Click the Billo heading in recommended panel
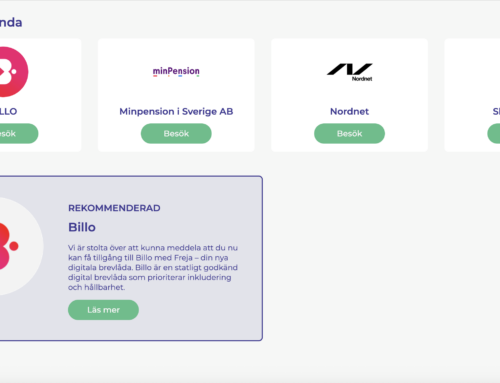The height and width of the screenshot is (383, 500). point(82,227)
